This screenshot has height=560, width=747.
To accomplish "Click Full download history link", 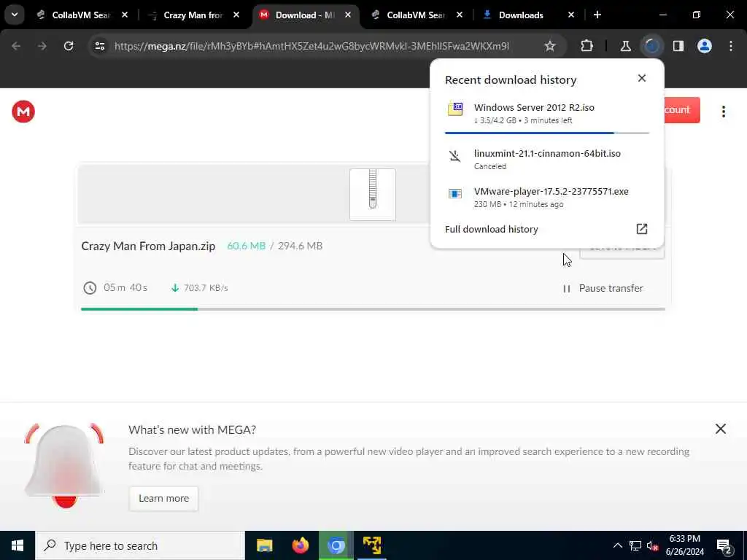I will (491, 229).
